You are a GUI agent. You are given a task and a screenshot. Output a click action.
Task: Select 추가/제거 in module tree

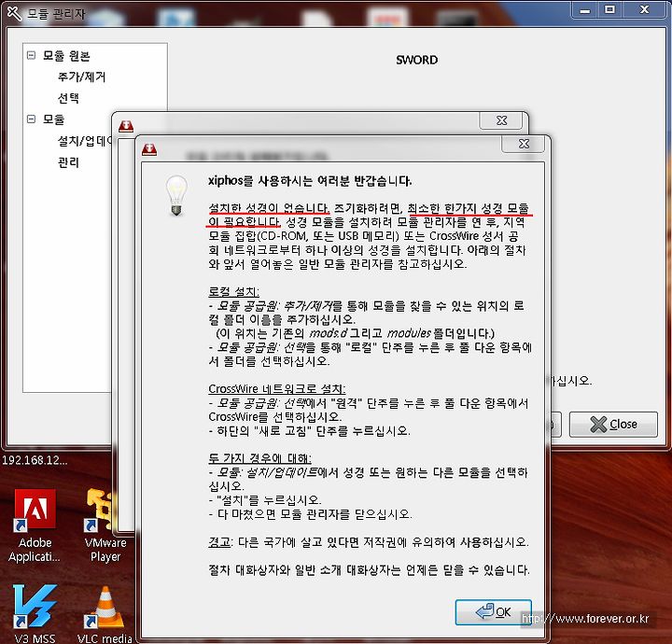(x=81, y=77)
